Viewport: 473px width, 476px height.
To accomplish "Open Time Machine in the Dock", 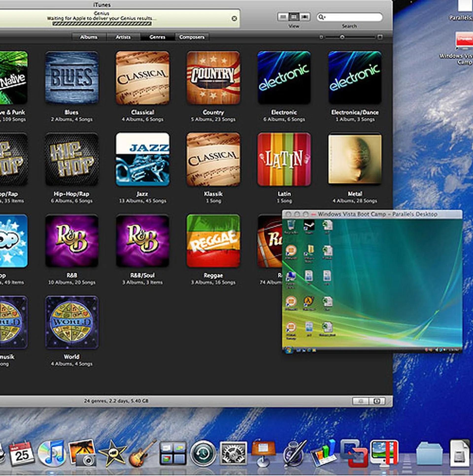I will pyautogui.click(x=203, y=453).
